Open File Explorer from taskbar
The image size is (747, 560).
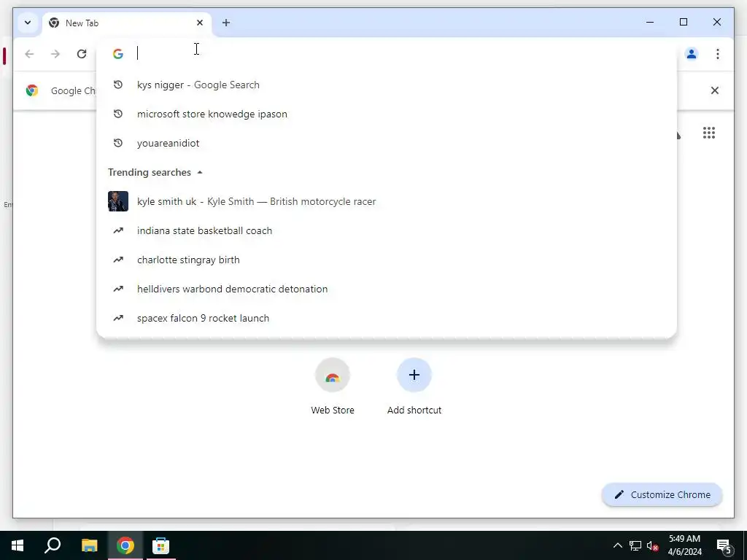coord(89,545)
